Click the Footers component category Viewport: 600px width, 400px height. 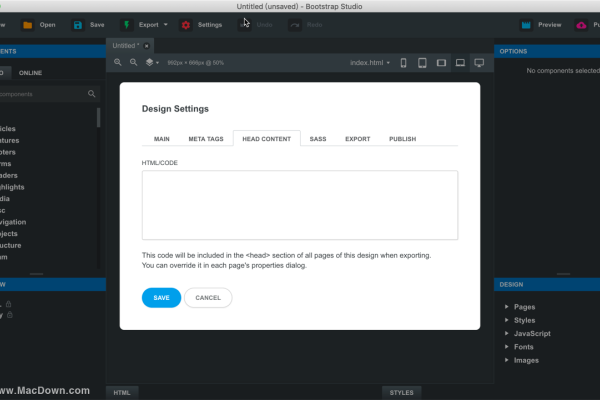[x=8, y=152]
